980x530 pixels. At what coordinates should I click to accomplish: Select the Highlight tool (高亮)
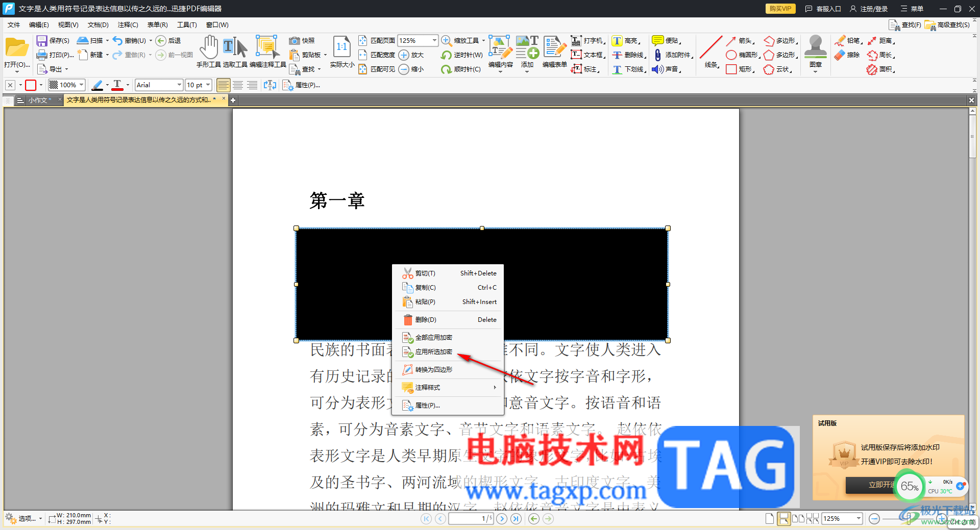[626, 41]
